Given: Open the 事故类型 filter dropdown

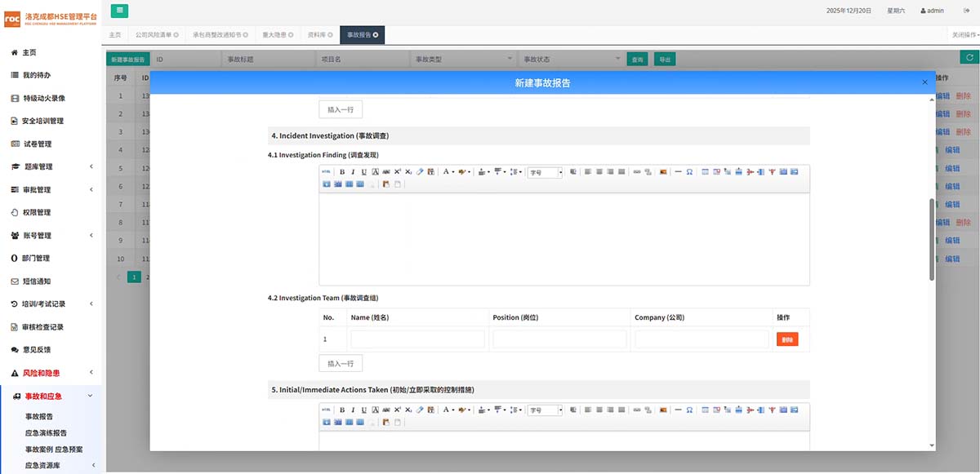Looking at the screenshot, I should point(462,60).
